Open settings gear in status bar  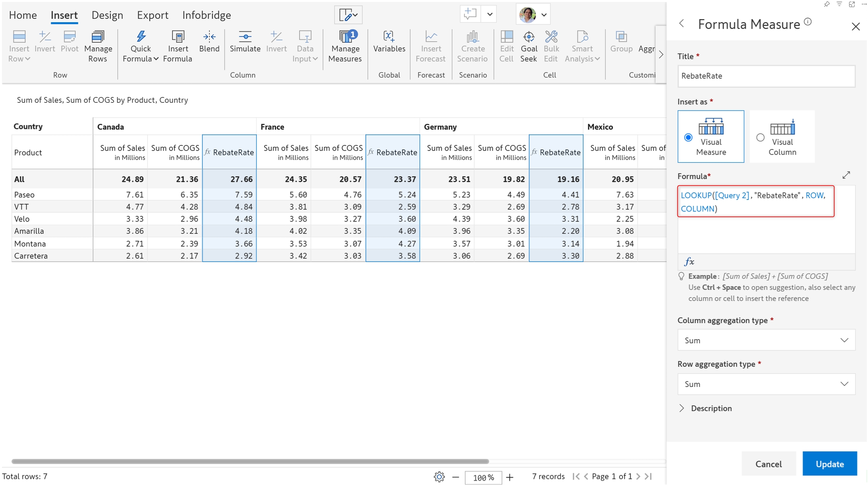click(439, 477)
